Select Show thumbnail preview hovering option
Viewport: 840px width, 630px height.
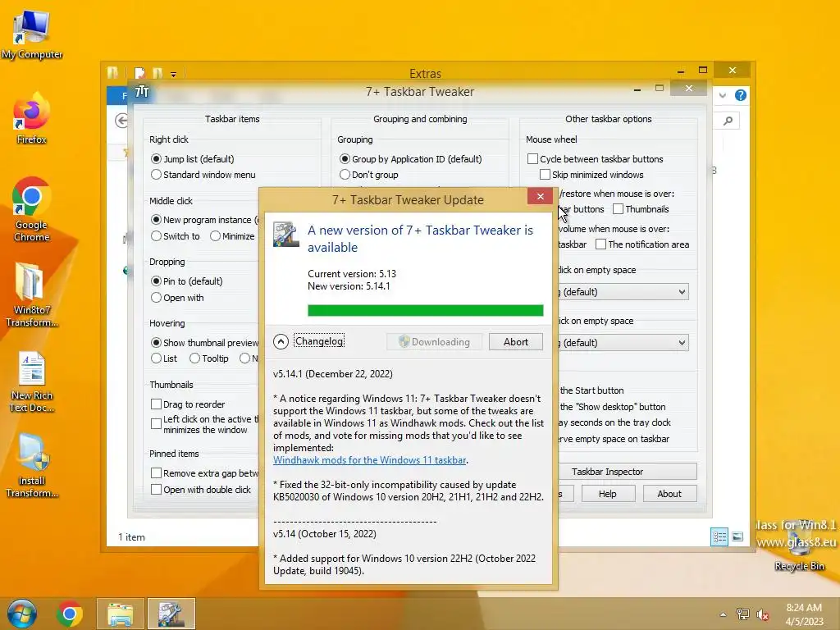point(156,343)
